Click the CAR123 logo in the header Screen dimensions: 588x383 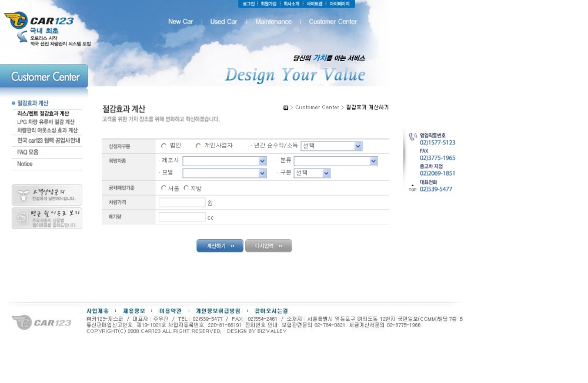[x=39, y=21]
